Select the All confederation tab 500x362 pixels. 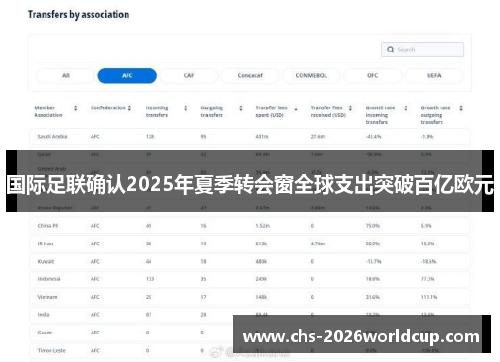[x=66, y=75]
